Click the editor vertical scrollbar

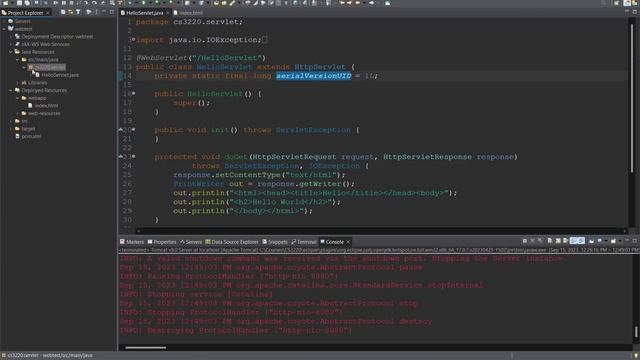[631, 98]
